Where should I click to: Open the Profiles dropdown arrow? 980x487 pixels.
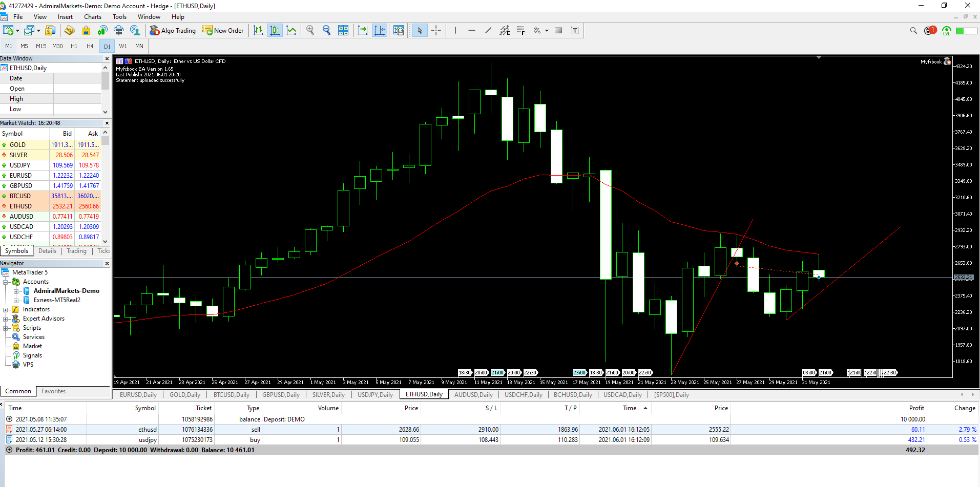pyautogui.click(x=38, y=31)
